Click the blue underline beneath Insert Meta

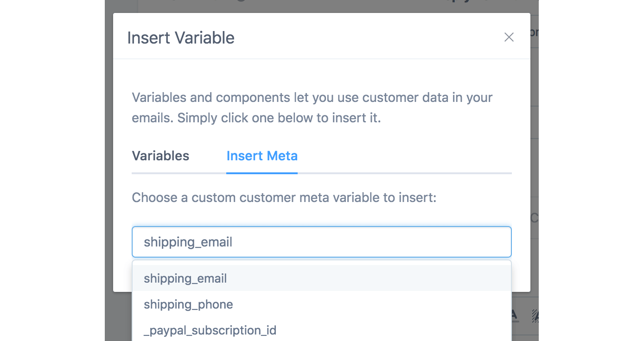[x=262, y=173]
